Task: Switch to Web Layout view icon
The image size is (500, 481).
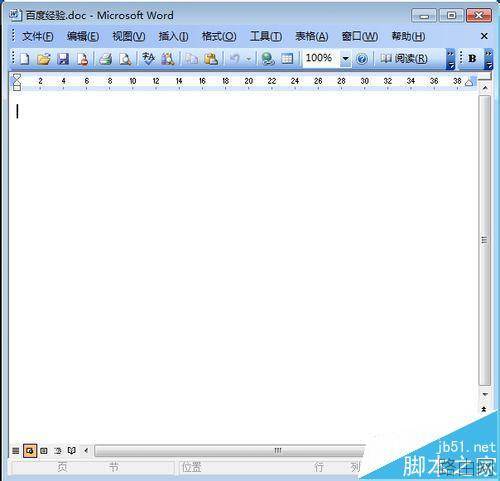Action: [30, 451]
